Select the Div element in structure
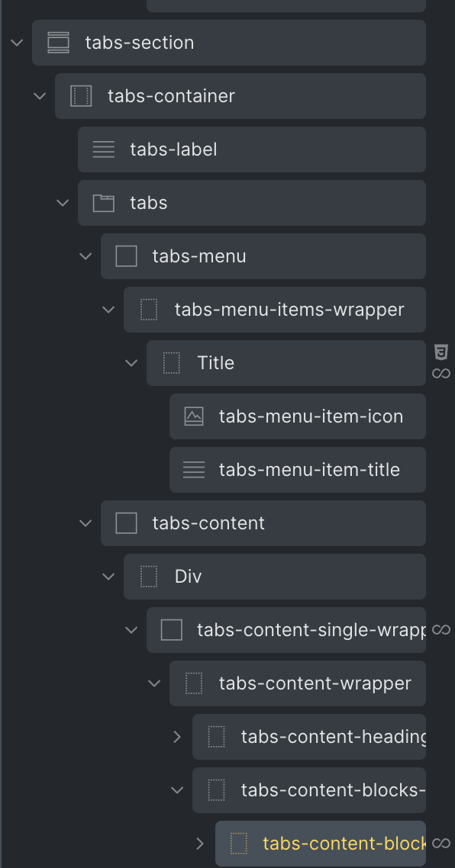Image resolution: width=455 pixels, height=868 pixels. [275, 577]
